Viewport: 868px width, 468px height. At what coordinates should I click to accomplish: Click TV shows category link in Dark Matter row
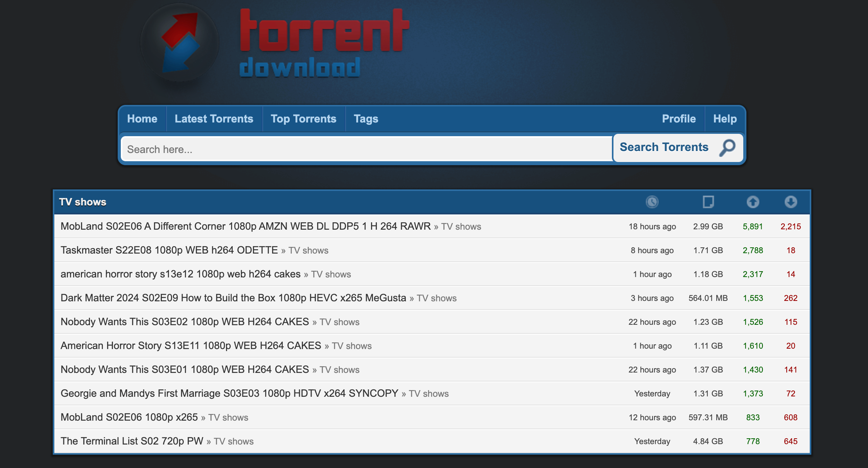437,298
